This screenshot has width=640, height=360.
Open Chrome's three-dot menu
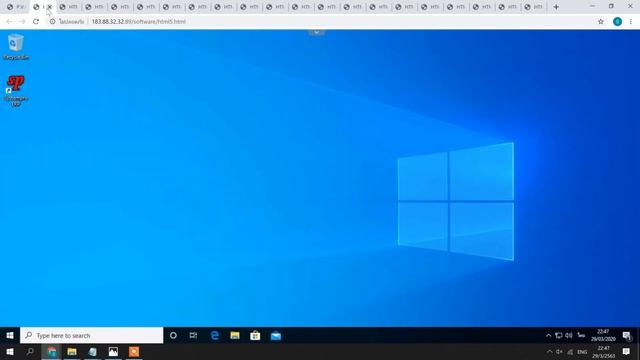coord(631,22)
